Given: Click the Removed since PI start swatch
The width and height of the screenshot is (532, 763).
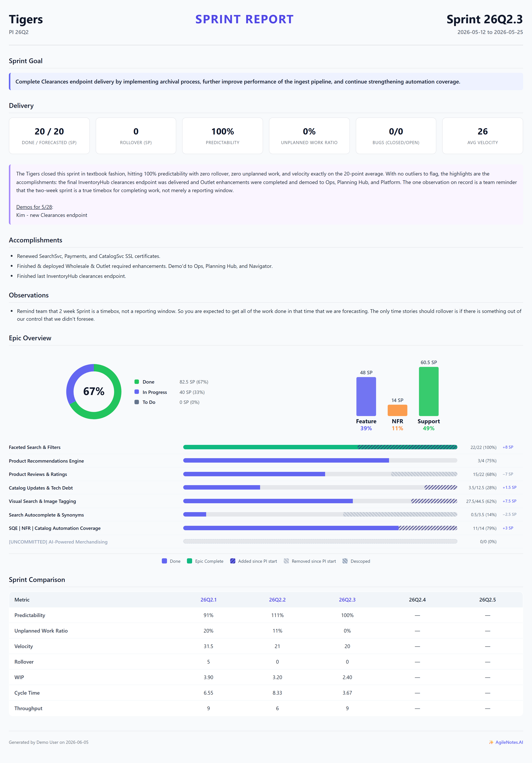Looking at the screenshot, I should coord(286,561).
